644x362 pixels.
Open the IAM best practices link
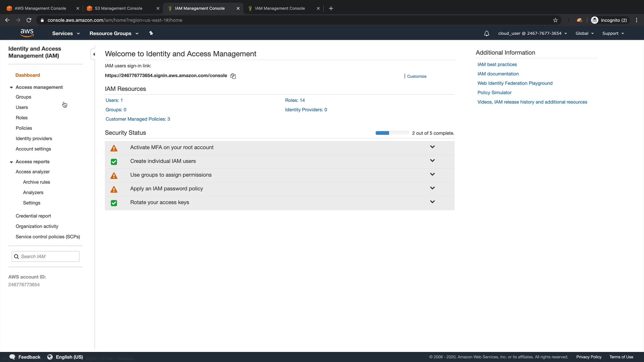pyautogui.click(x=497, y=64)
